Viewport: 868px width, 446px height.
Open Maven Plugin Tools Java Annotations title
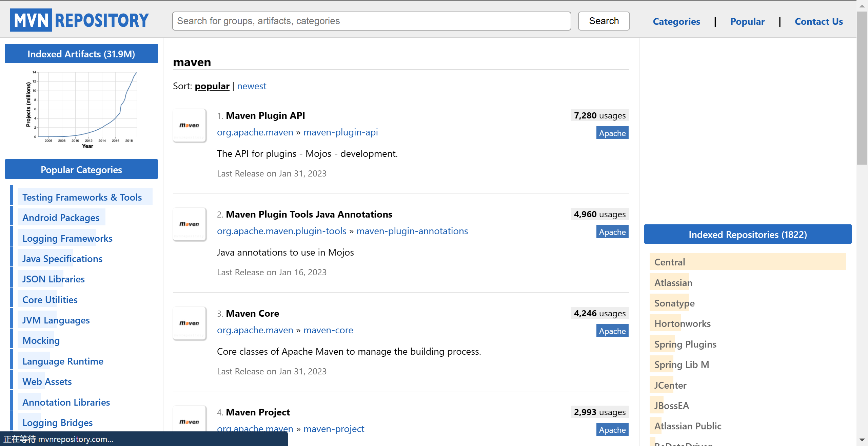click(x=309, y=215)
